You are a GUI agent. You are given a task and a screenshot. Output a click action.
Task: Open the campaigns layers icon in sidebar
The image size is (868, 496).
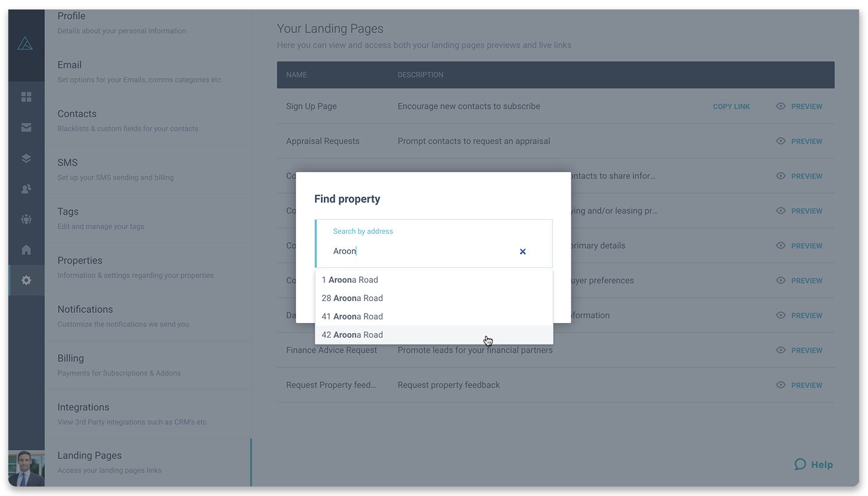click(26, 158)
